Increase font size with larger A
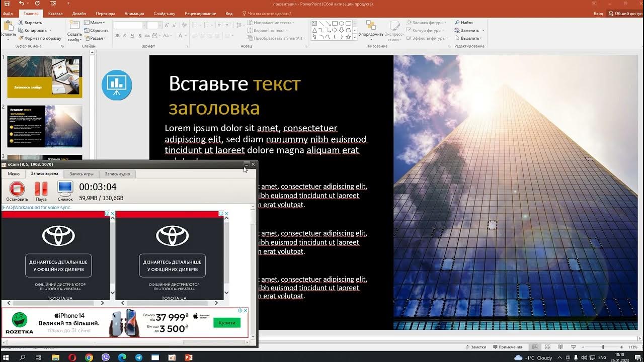 point(166,25)
